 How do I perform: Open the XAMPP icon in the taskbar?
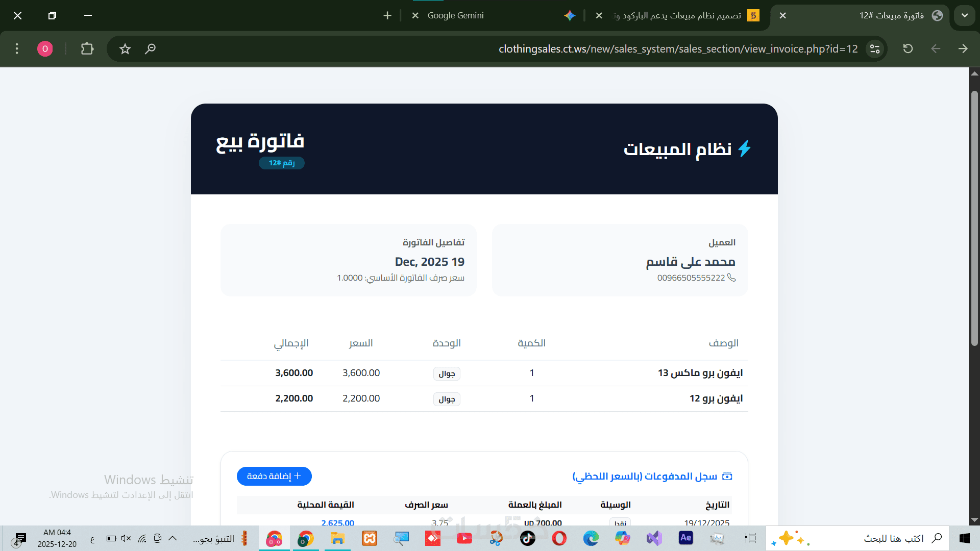pos(370,538)
